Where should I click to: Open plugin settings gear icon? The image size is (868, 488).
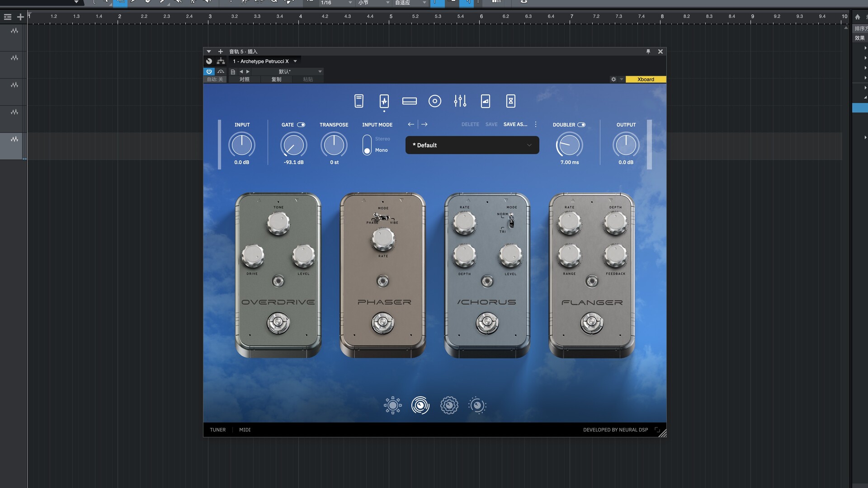(613, 79)
